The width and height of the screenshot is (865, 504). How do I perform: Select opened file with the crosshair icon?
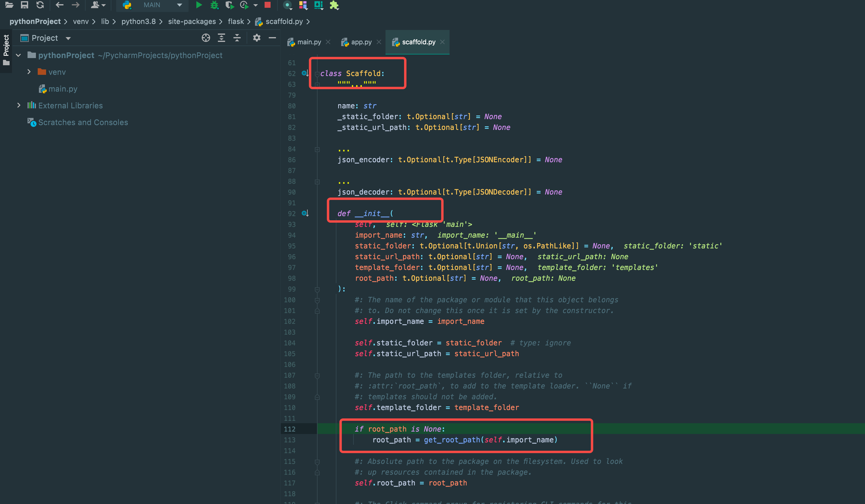point(206,38)
